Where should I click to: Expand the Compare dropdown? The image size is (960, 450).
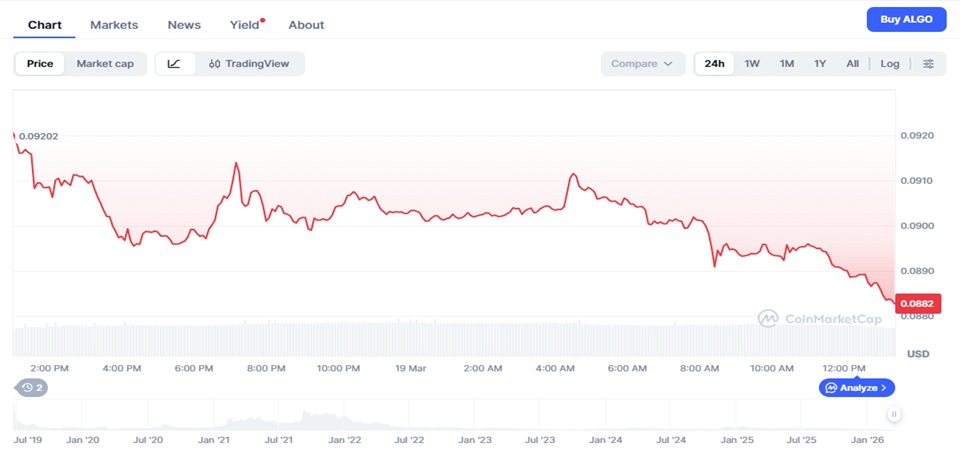point(643,64)
